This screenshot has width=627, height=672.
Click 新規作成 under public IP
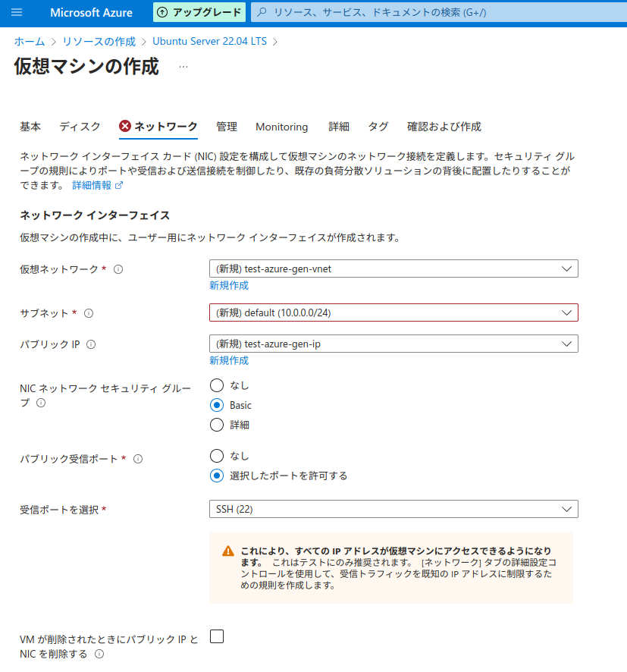229,360
